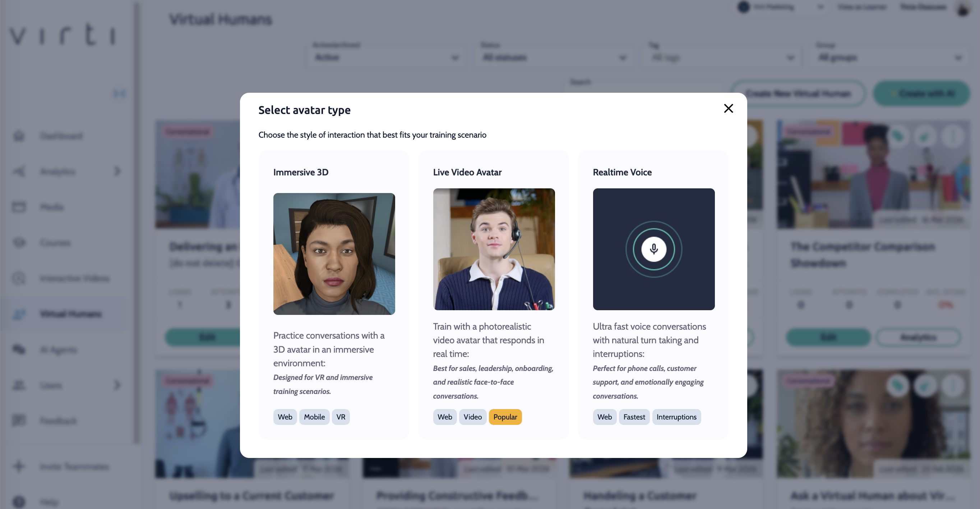Click the Courses sidebar icon
Screen dimensions: 980x509
coord(19,243)
